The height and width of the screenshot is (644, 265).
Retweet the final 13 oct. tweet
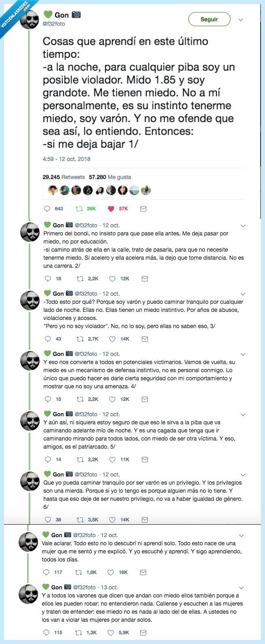79,633
